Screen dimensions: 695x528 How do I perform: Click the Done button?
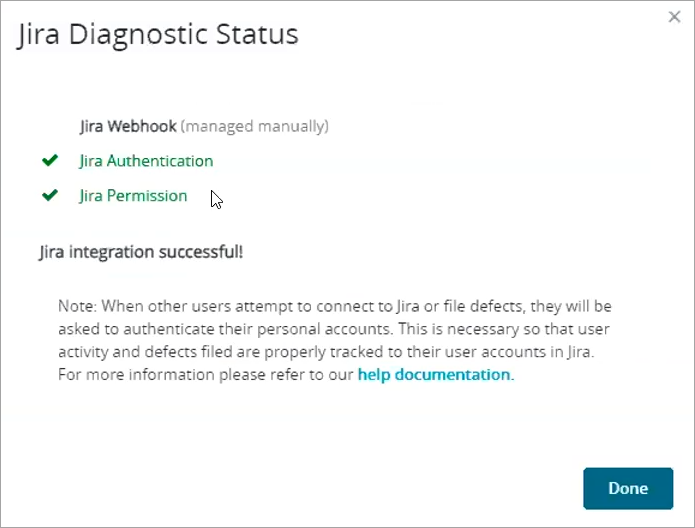628,488
